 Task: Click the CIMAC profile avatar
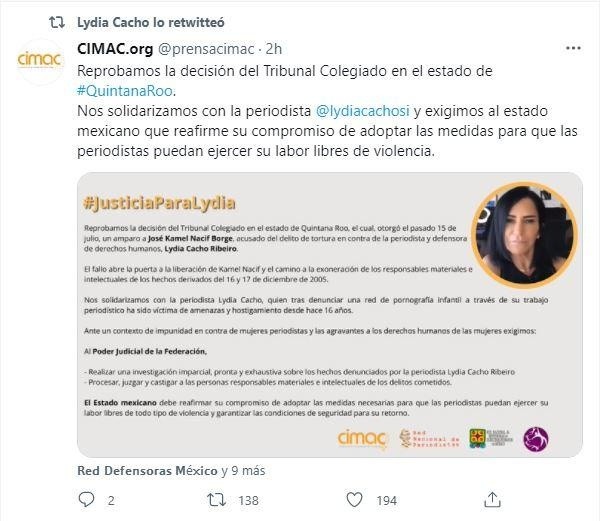tap(39, 60)
